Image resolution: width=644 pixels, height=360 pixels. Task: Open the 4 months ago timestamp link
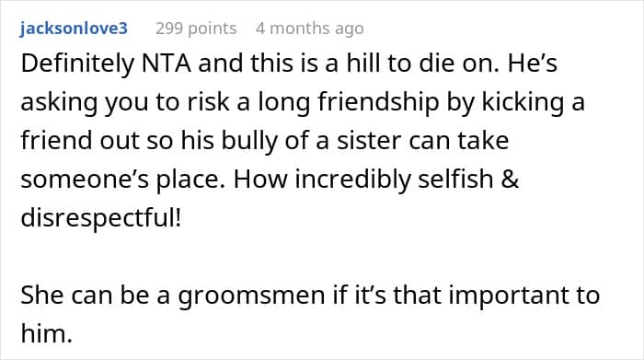(x=310, y=29)
